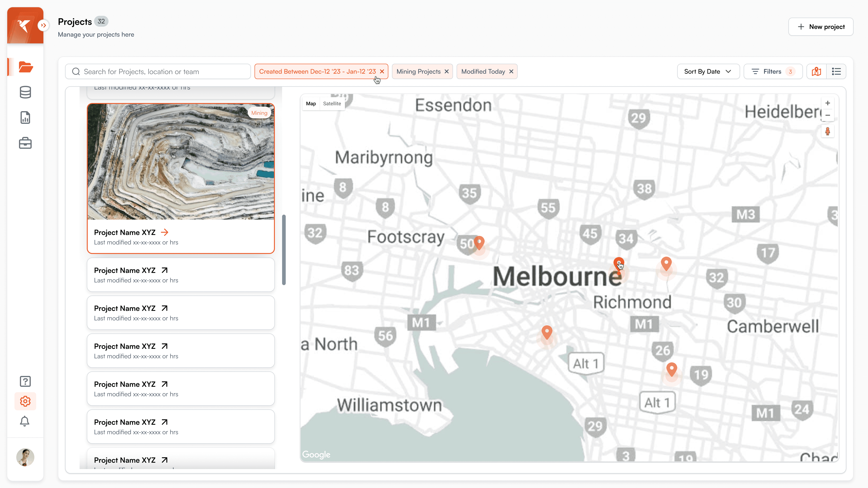This screenshot has width=868, height=488.
Task: Click the Modified Today chip label
Action: click(x=483, y=71)
